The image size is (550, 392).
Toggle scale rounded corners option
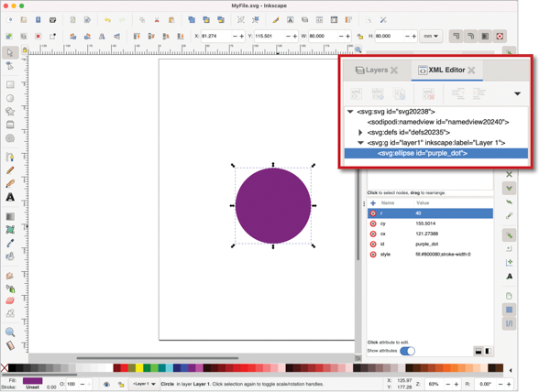[471, 36]
